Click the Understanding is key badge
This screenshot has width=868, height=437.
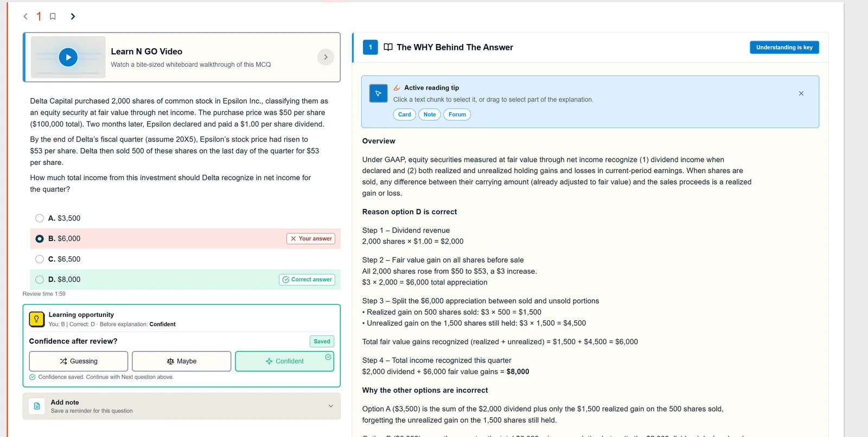[x=784, y=47]
